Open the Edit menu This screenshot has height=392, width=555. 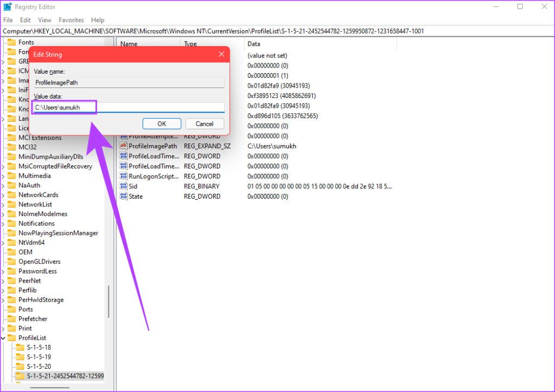(x=25, y=20)
